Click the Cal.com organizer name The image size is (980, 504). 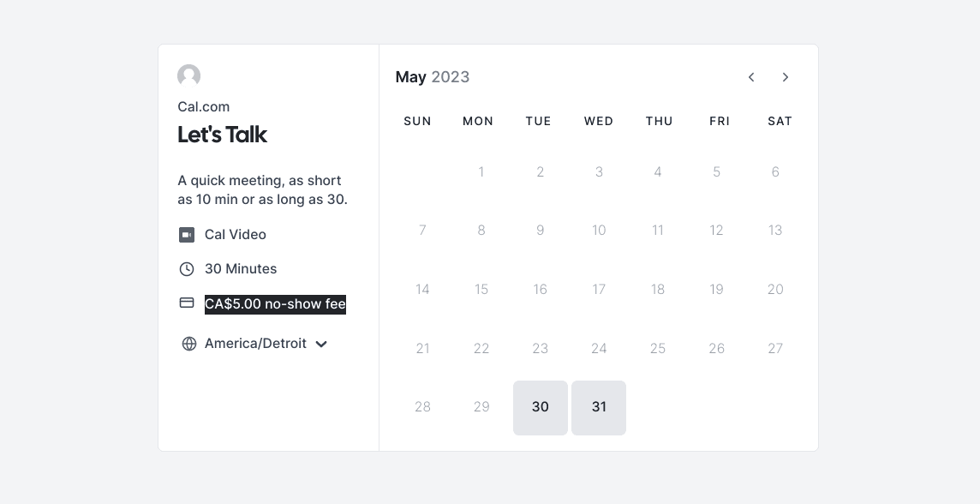point(204,107)
